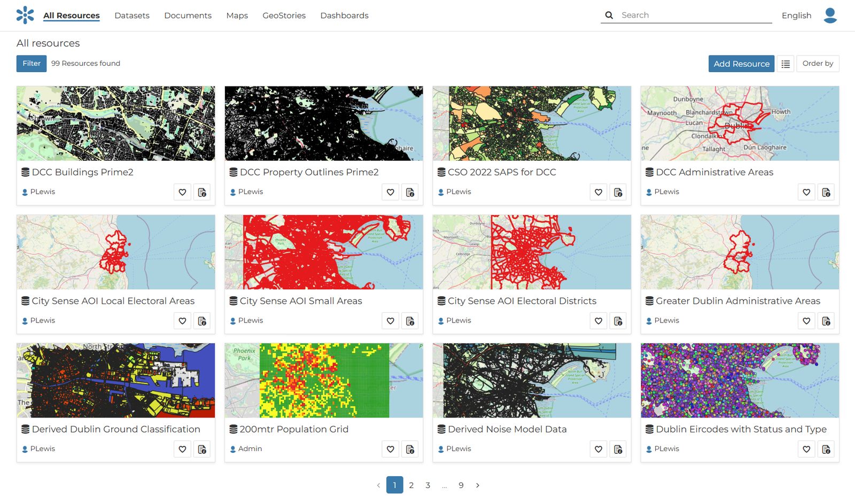The height and width of the screenshot is (504, 855).
Task: Jump to page 9
Action: 461,485
